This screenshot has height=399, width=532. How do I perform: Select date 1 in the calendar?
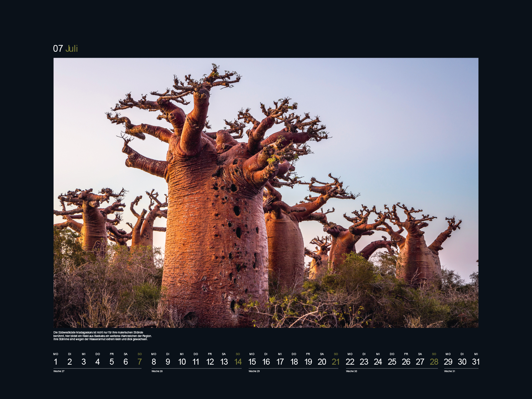[56, 362]
